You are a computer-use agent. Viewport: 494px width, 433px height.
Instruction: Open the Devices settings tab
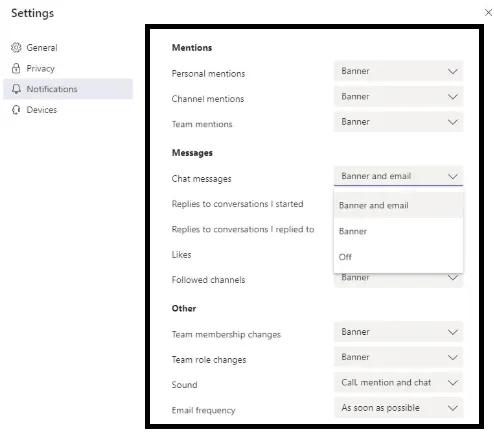click(68, 110)
